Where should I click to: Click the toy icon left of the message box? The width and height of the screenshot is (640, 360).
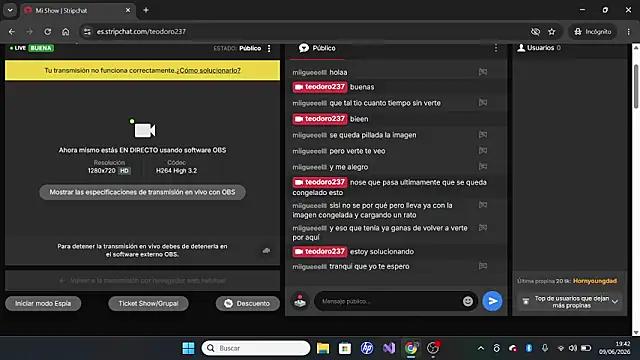300,301
